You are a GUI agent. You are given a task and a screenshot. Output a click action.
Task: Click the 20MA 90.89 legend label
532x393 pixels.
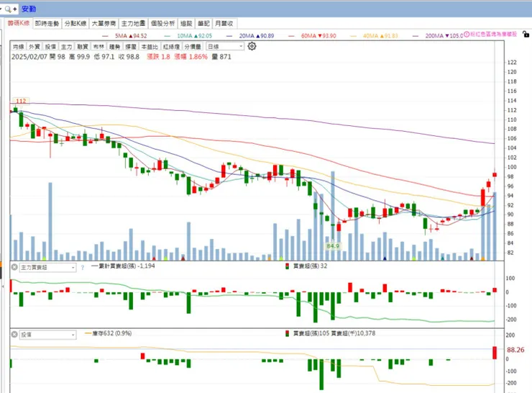click(x=257, y=36)
